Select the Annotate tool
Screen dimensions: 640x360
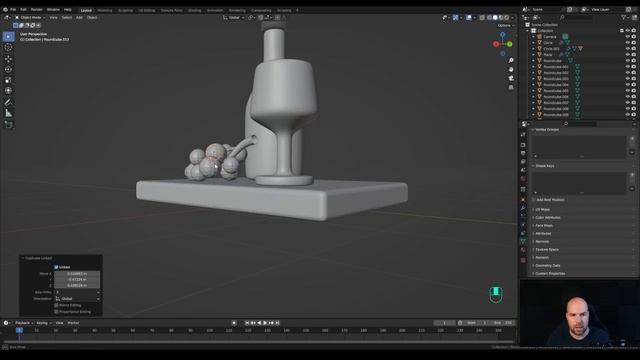coord(8,102)
